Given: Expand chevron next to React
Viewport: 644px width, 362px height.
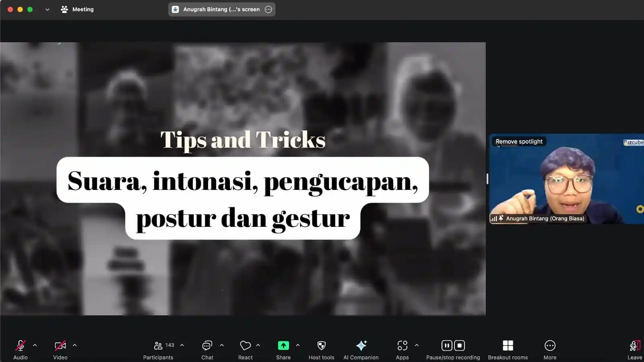Looking at the screenshot, I should point(258,345).
